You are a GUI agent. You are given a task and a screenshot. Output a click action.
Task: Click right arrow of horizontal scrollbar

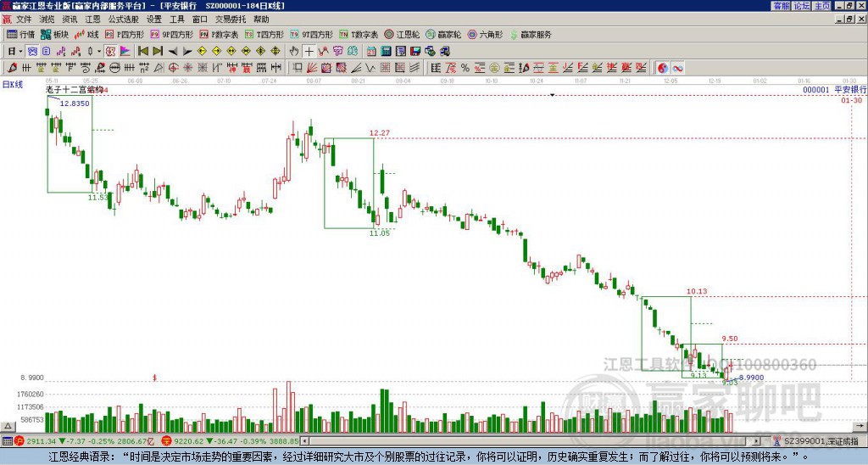coord(756,441)
